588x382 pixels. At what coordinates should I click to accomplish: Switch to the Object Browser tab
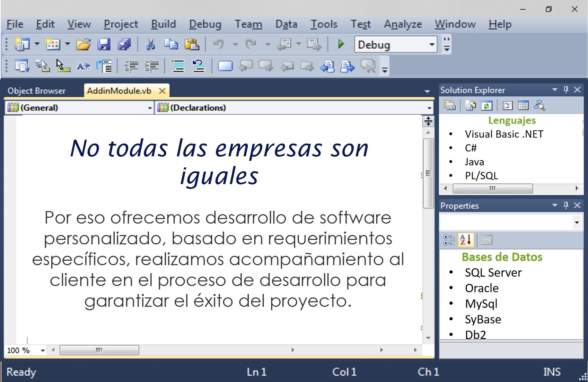click(x=37, y=91)
